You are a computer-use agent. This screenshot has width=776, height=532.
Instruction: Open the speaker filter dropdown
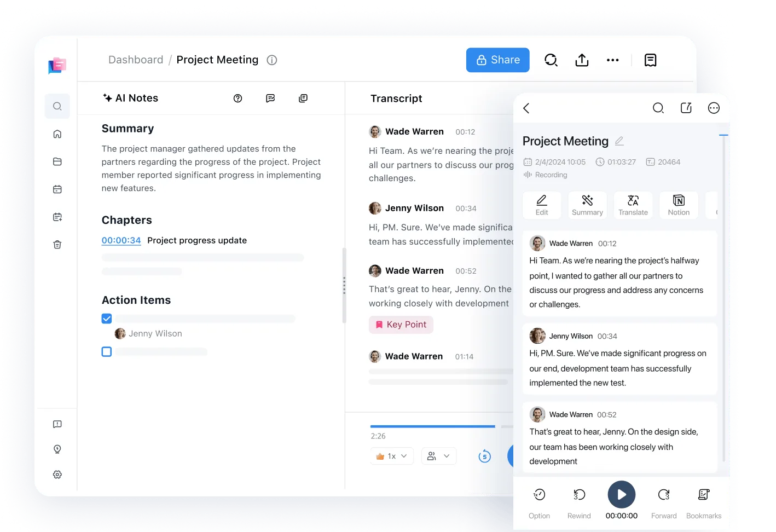click(x=439, y=456)
